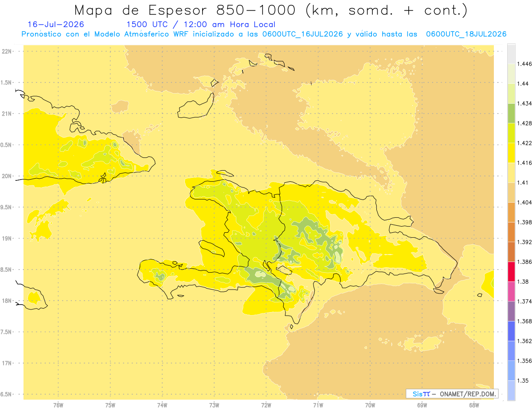Click the '68W' longitude label
The image size is (532, 411).
point(474,405)
